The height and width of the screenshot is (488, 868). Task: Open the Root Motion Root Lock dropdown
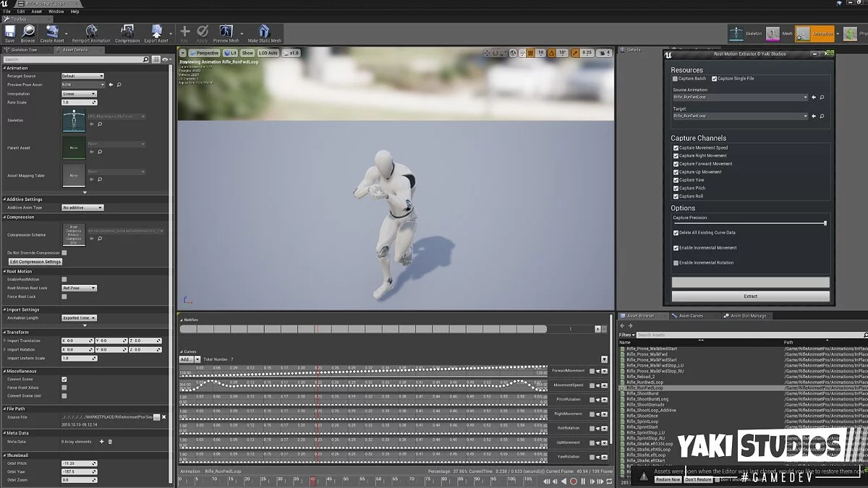tap(79, 288)
